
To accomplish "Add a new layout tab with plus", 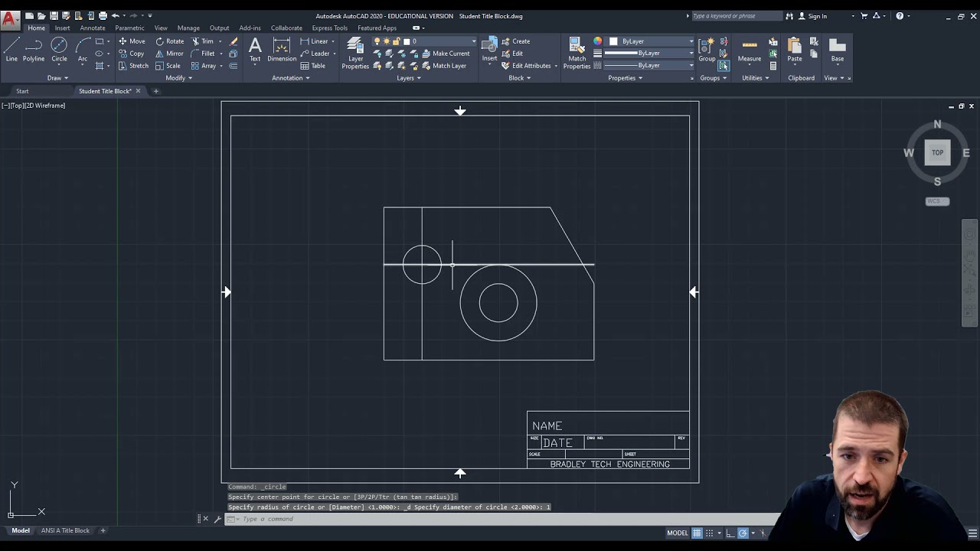I will pyautogui.click(x=103, y=530).
